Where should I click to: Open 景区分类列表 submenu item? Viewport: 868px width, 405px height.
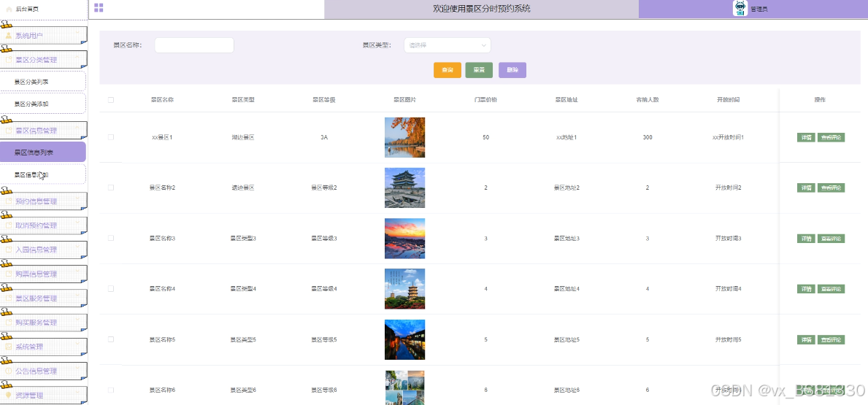(42, 81)
